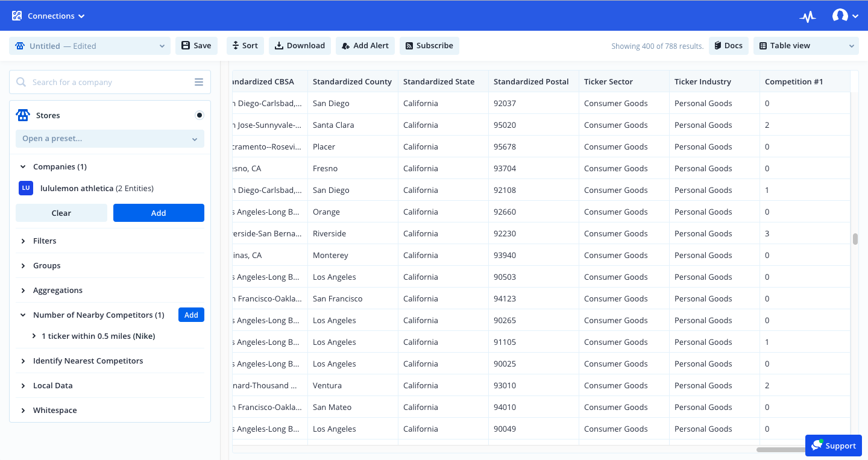Click the magnifier search icon

pyautogui.click(x=21, y=82)
